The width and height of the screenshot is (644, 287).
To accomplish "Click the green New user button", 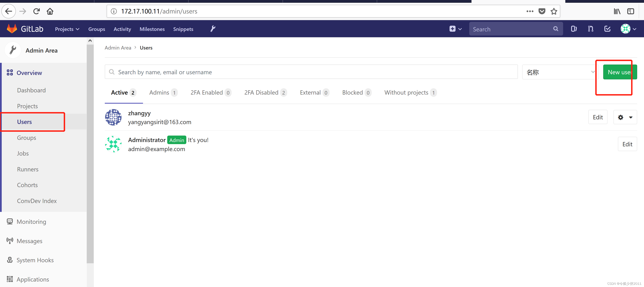I will click(619, 72).
